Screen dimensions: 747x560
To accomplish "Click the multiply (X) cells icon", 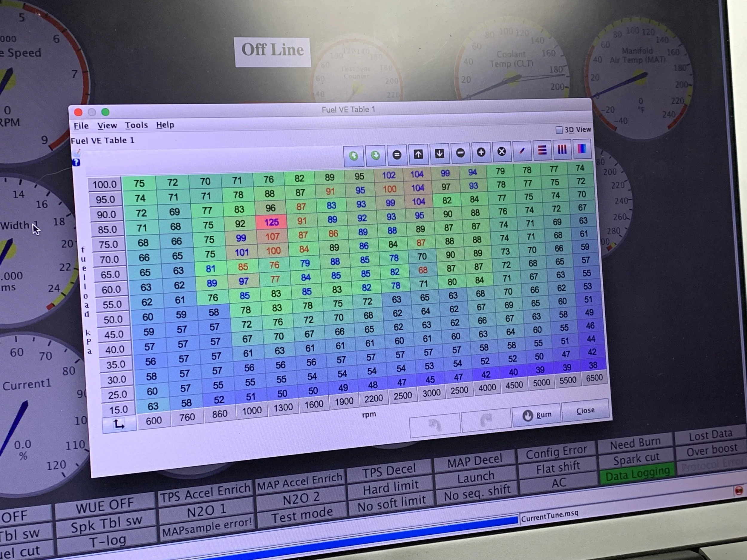I will (x=501, y=151).
